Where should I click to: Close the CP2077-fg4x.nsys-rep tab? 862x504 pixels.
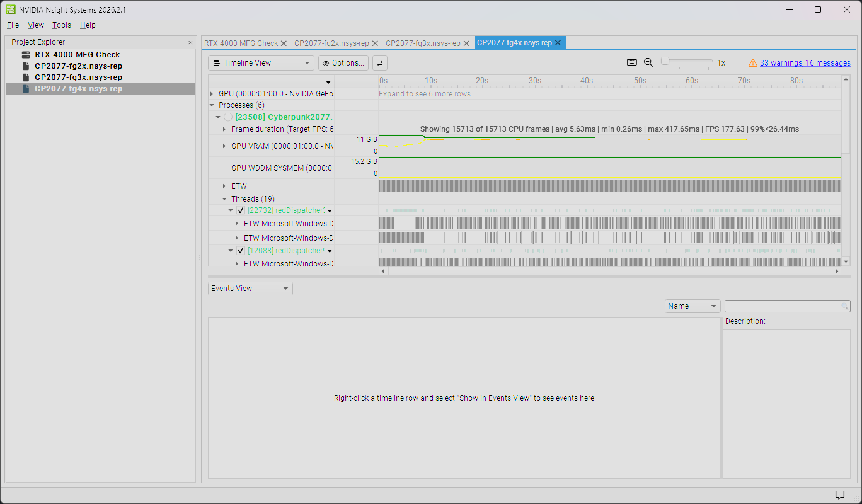click(558, 43)
